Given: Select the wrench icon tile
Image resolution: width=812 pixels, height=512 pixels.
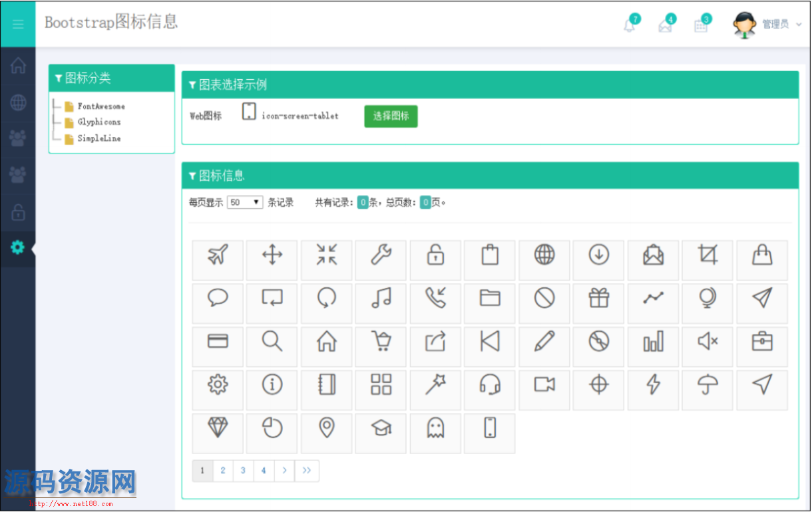Looking at the screenshot, I should (381, 260).
